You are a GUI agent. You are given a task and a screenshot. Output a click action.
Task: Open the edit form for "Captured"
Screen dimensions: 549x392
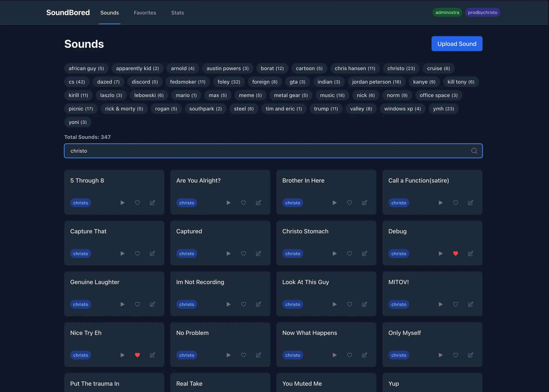[258, 253]
